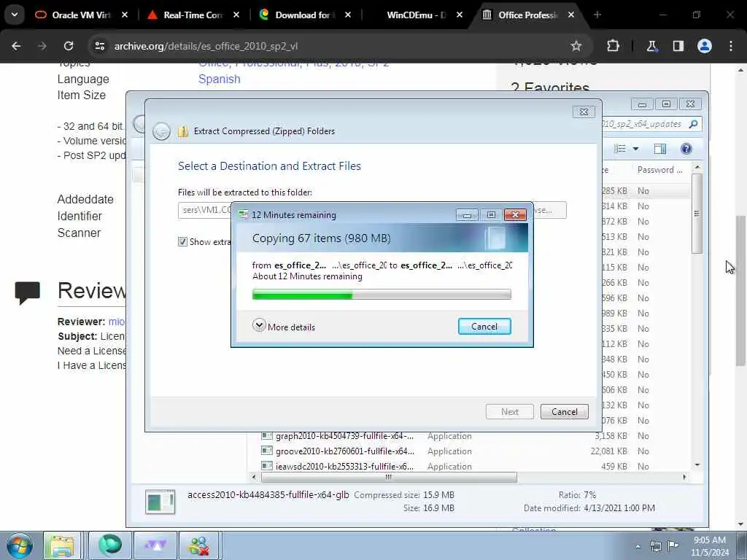
Task: Click Explorer file list vertical scrollbar
Action: (697, 214)
